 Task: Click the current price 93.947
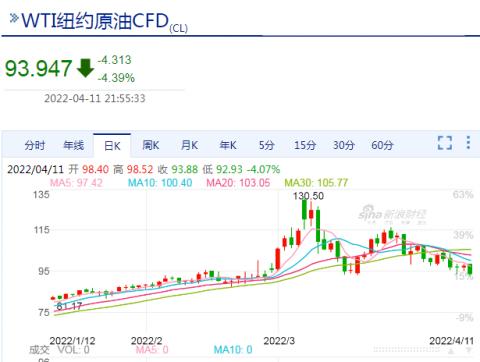(38, 68)
